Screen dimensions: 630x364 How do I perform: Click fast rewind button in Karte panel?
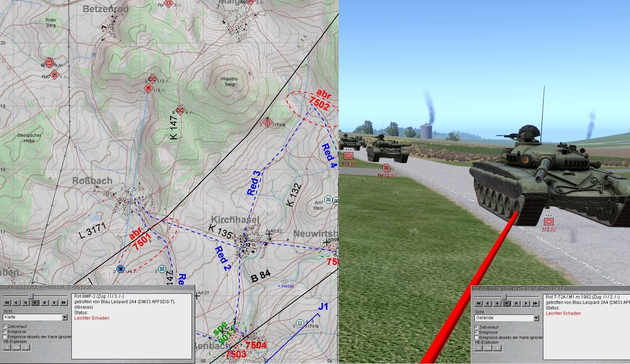(x=7, y=302)
